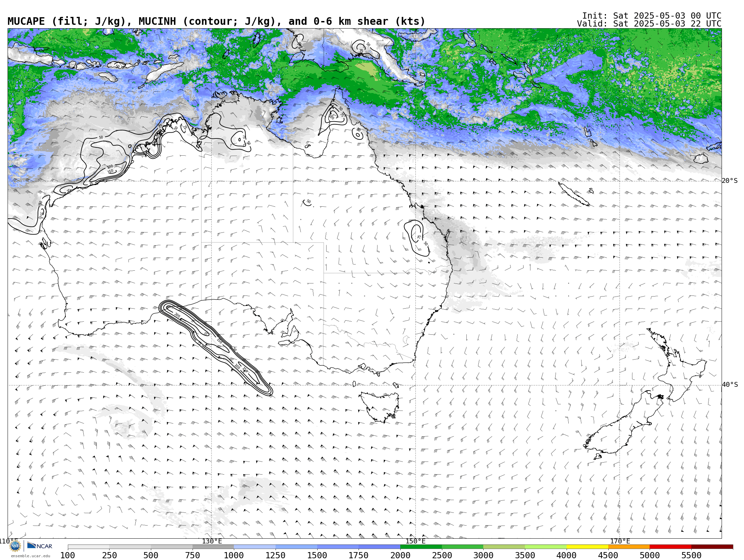
Task: Click the colorbar label 500
Action: pos(151,555)
